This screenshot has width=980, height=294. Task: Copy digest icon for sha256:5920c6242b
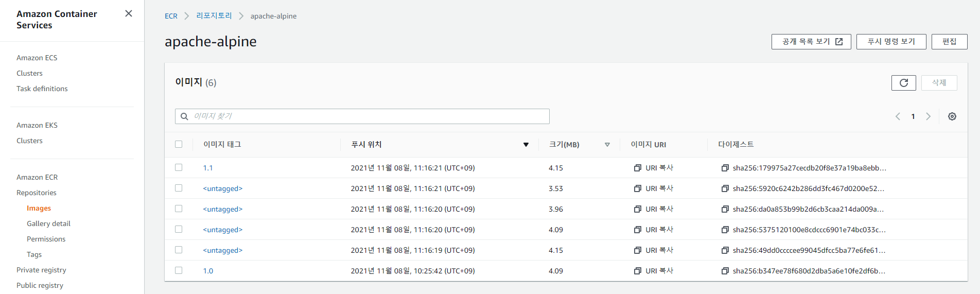point(725,188)
